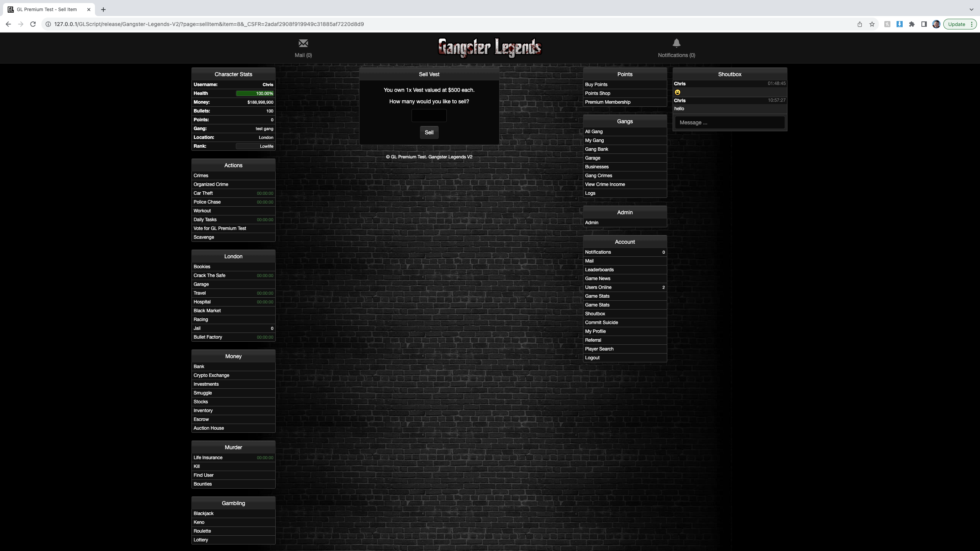Screen dimensions: 980x551
Task: Open the Chrome profile avatar
Action: [936, 24]
